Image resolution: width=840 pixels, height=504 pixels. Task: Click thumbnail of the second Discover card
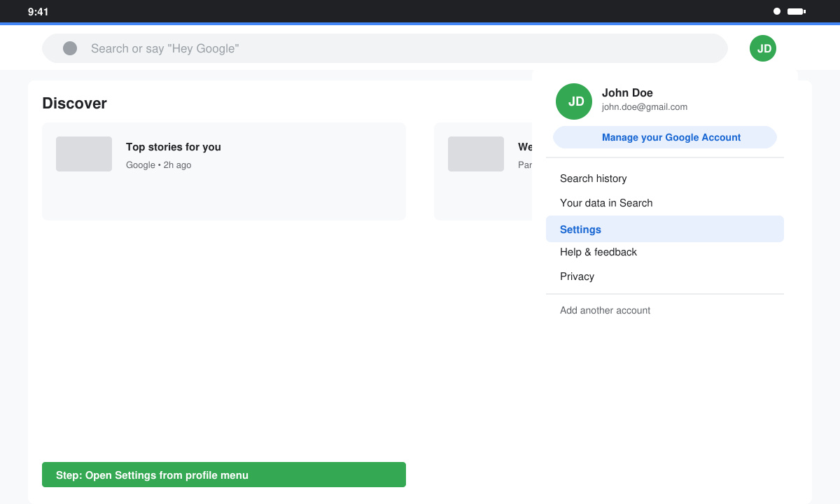click(x=476, y=154)
